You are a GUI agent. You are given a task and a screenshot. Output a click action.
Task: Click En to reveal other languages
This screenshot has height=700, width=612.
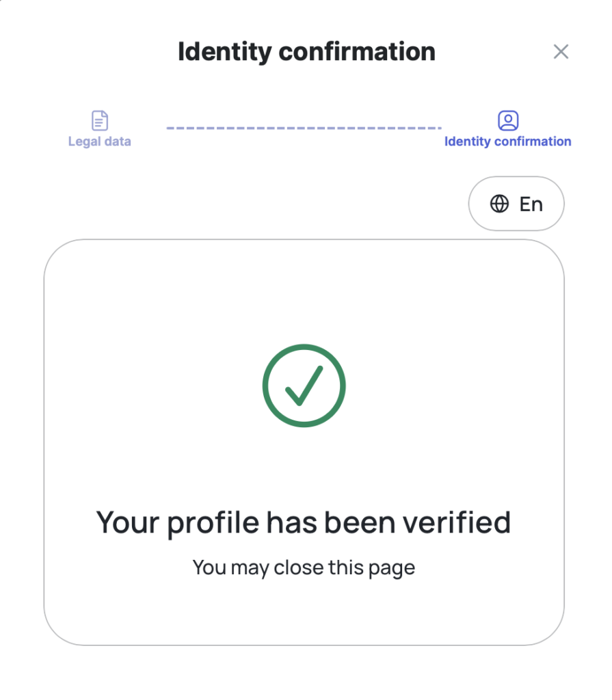coord(532,203)
